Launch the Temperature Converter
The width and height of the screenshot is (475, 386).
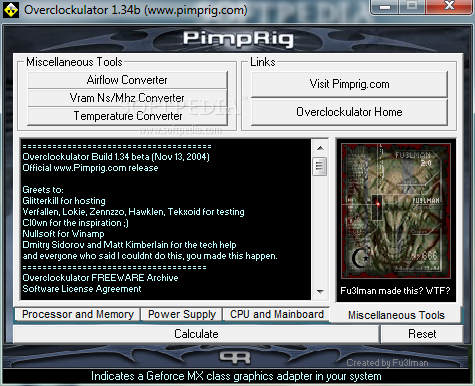pos(127,116)
